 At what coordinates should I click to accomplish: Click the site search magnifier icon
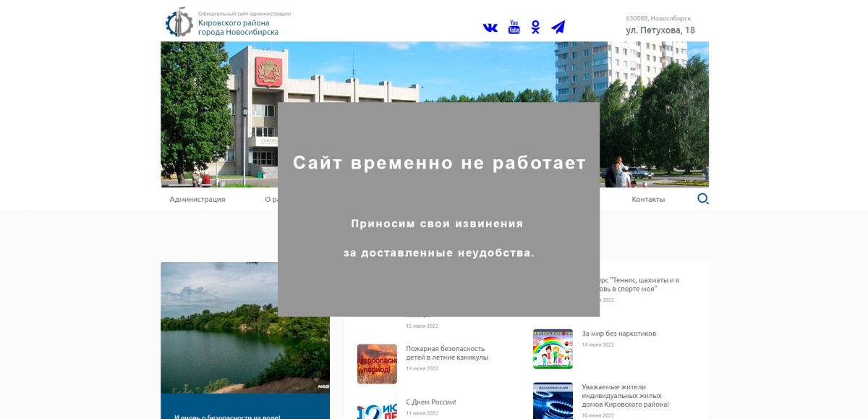(x=702, y=199)
